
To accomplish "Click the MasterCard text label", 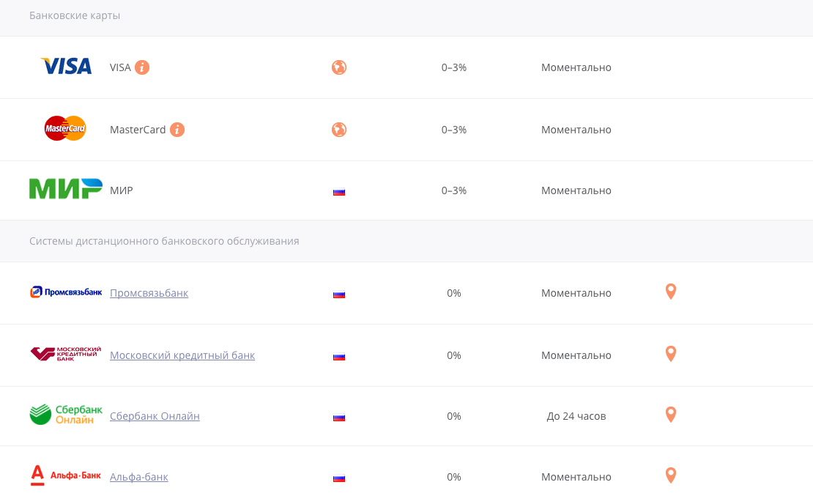I will [138, 130].
